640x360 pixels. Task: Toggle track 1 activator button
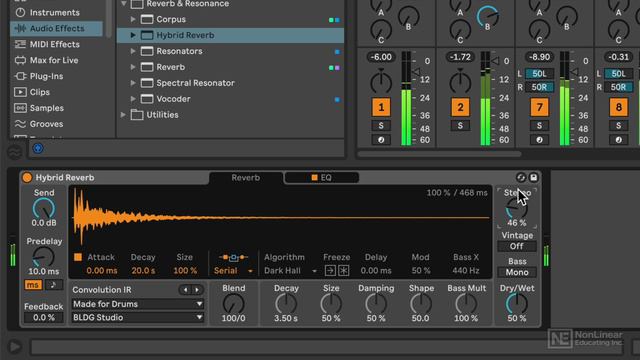[381, 107]
